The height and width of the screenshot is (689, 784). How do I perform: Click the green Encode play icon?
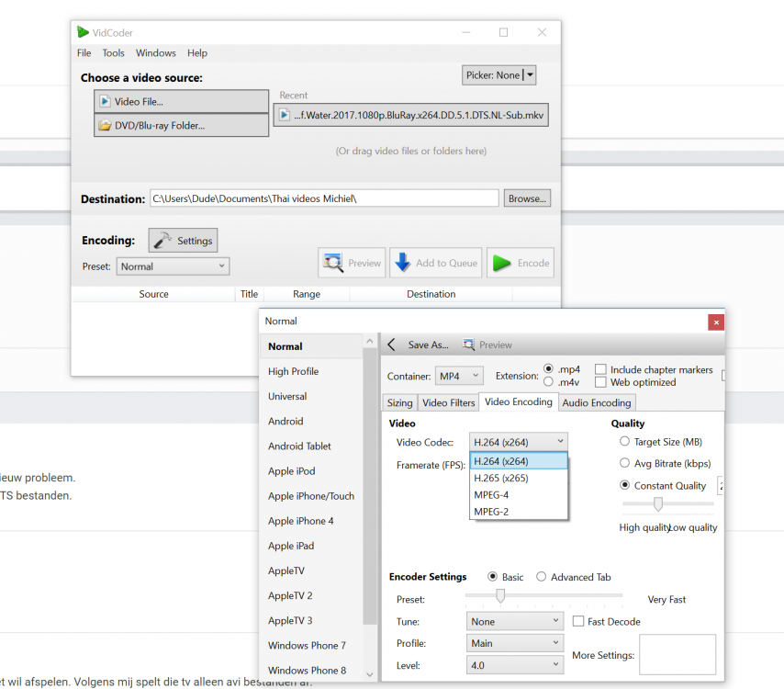501,264
